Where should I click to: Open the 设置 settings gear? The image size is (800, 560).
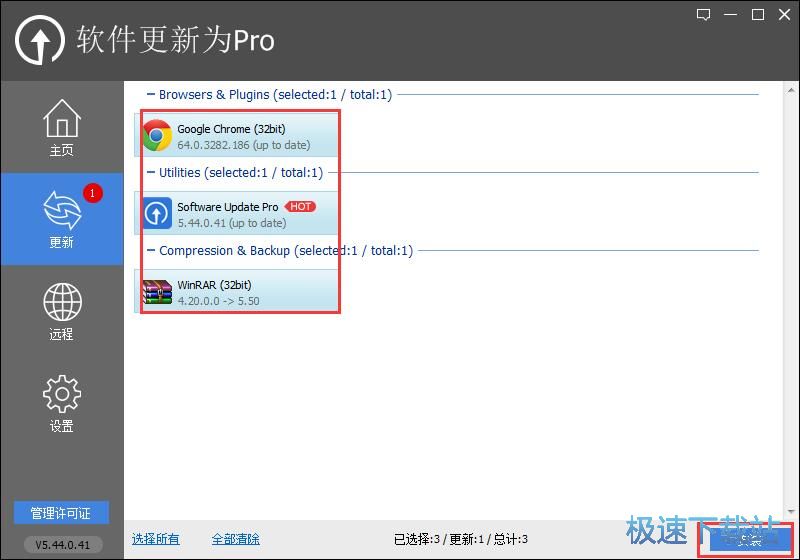[62, 403]
